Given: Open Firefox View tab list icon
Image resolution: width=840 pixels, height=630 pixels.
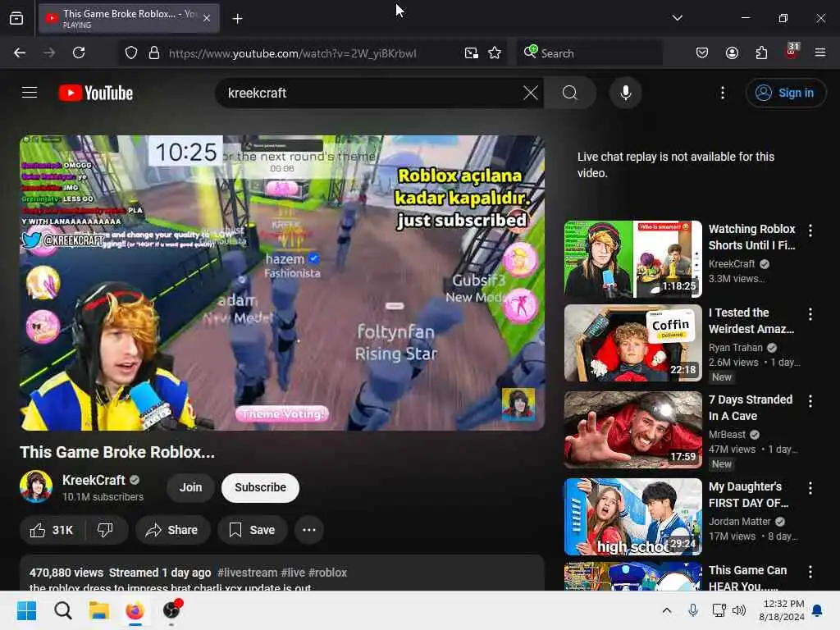Looking at the screenshot, I should point(16,18).
